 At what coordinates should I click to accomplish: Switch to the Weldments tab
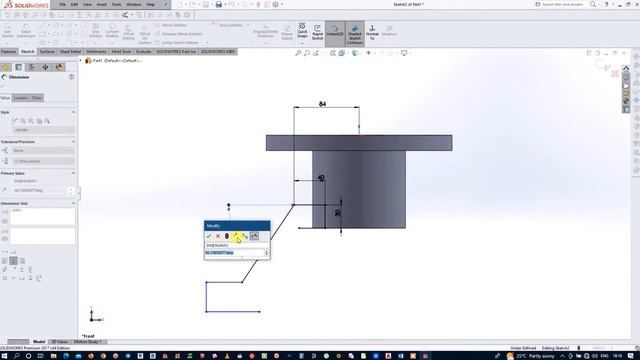click(x=96, y=52)
